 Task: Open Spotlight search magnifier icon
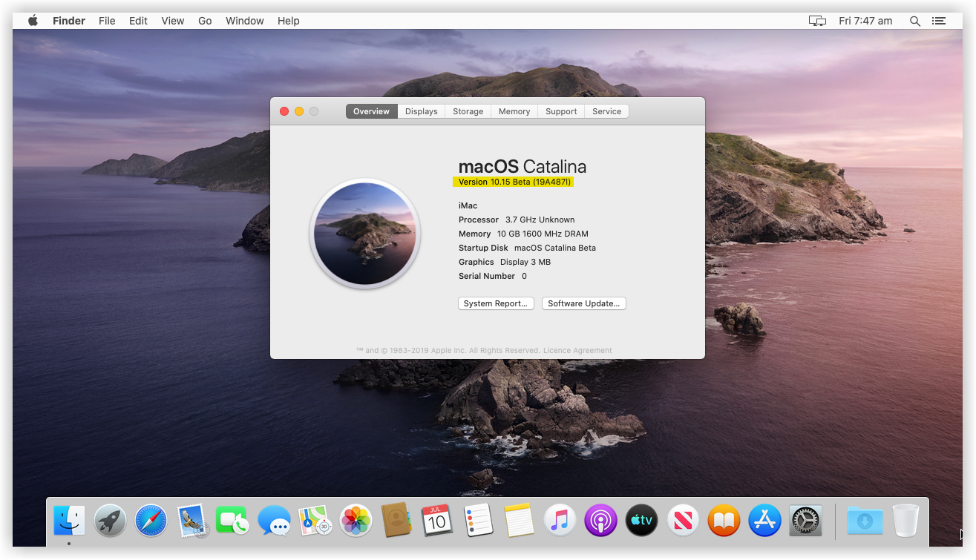[915, 21]
